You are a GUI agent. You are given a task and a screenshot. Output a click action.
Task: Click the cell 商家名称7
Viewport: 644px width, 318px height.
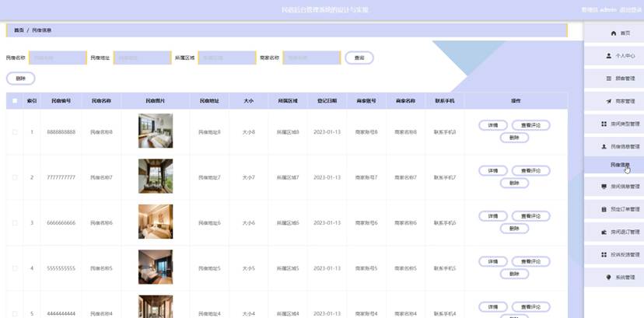406,178
